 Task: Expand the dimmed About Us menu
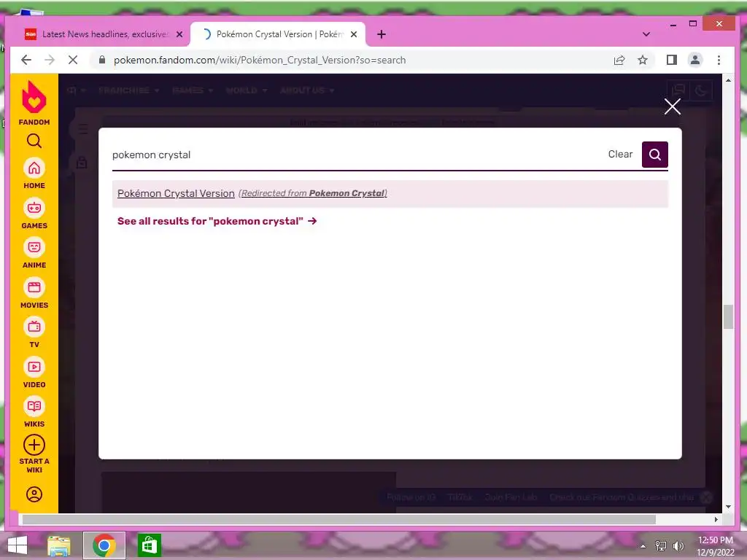click(307, 90)
